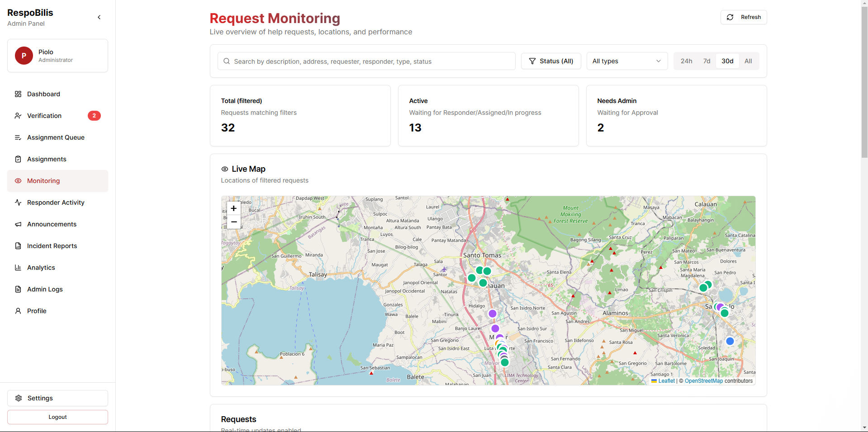Screen dimensions: 868x432
Task: Click the Dashboard grid icon
Action: (x=18, y=94)
